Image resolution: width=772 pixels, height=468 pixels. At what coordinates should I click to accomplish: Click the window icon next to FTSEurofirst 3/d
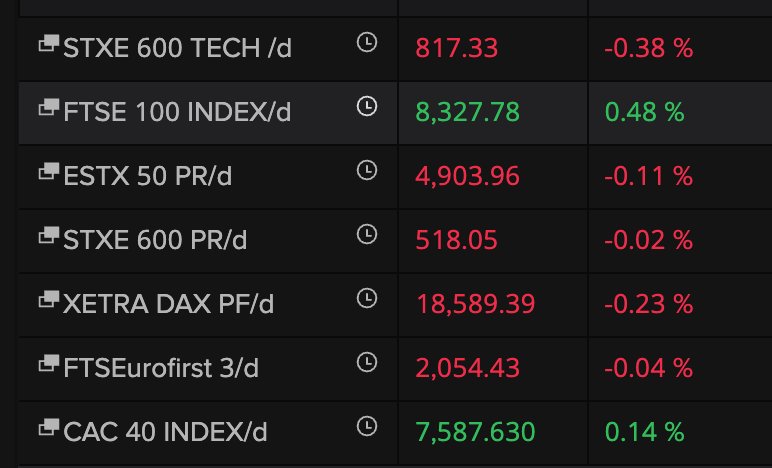tap(49, 363)
